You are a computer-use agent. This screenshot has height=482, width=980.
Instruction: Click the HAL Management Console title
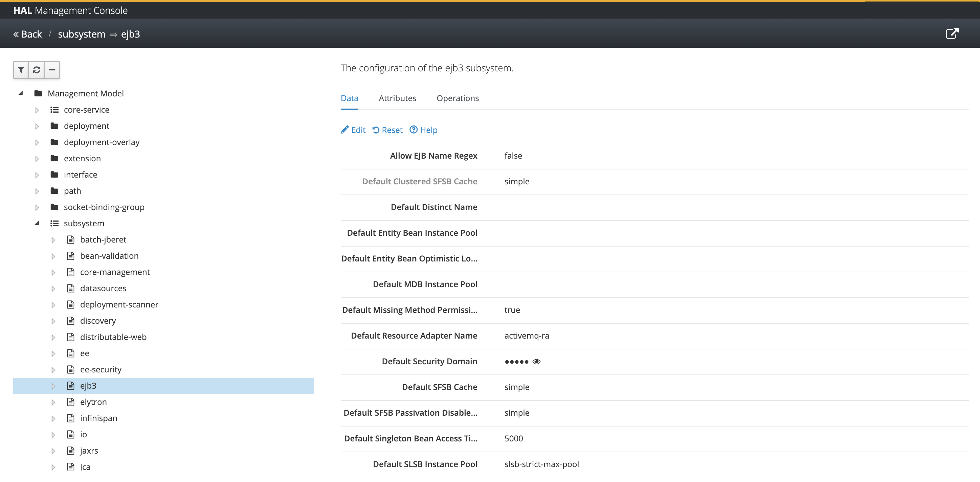[70, 10]
